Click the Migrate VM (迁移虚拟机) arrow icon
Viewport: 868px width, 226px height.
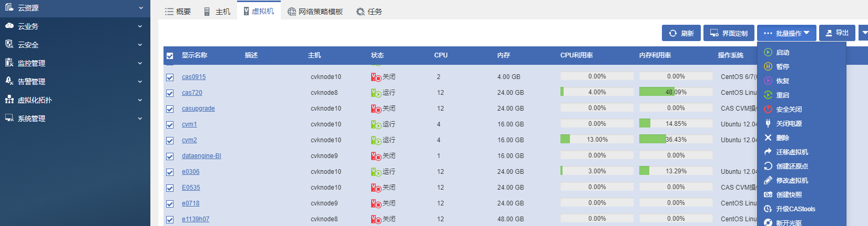[x=768, y=152]
